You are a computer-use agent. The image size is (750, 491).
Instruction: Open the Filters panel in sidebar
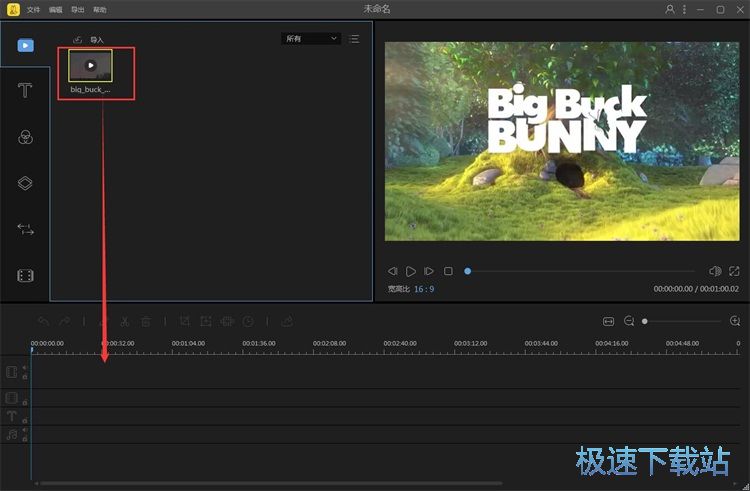(x=25, y=137)
